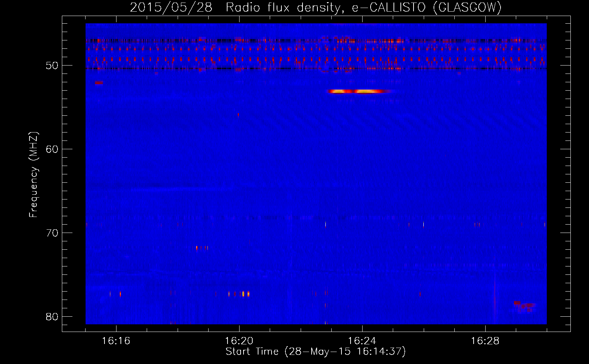Click the "Frequency (MHZ)" y-axis label
Screen dimensions: 589x364
click(33, 175)
